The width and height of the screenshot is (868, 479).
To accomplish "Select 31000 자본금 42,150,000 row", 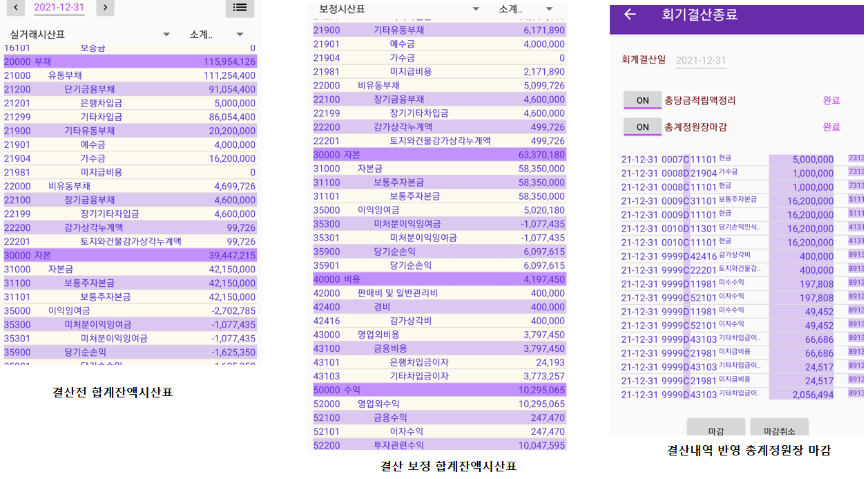I will (131, 269).
